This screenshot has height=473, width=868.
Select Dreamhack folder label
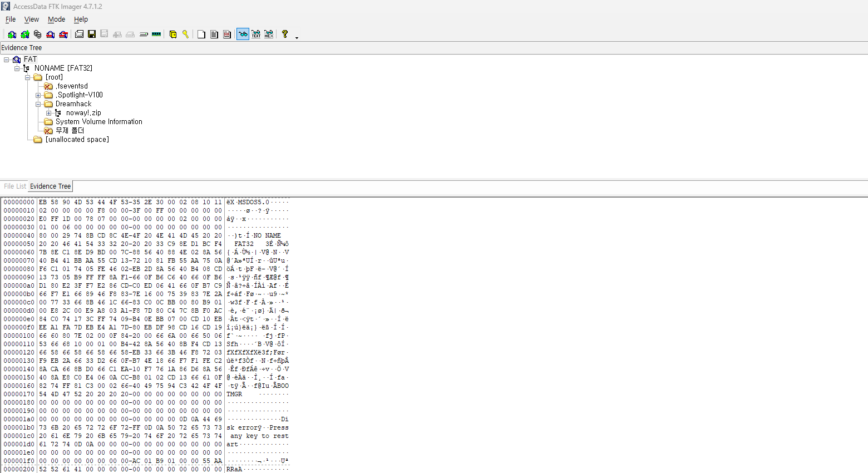[73, 104]
